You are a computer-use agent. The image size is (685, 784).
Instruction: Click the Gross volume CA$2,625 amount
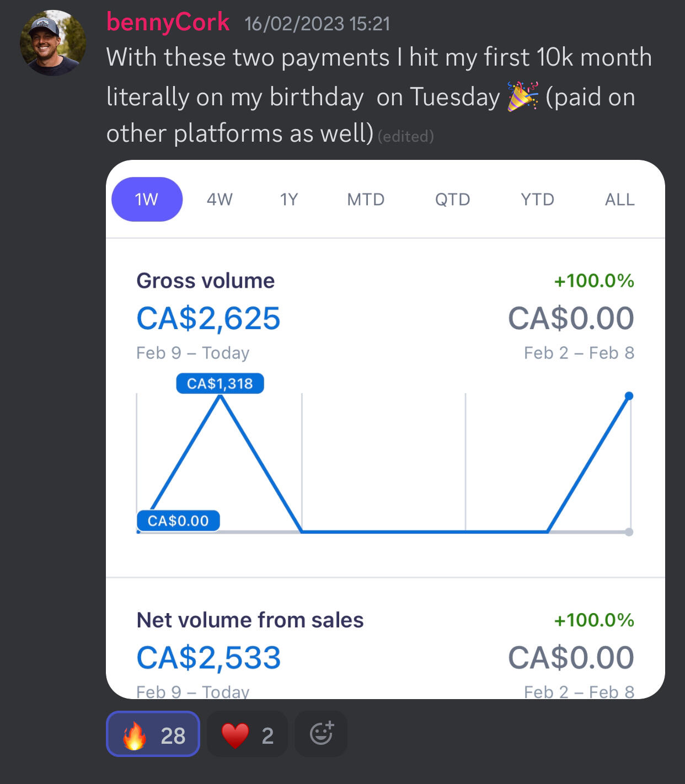tap(208, 318)
